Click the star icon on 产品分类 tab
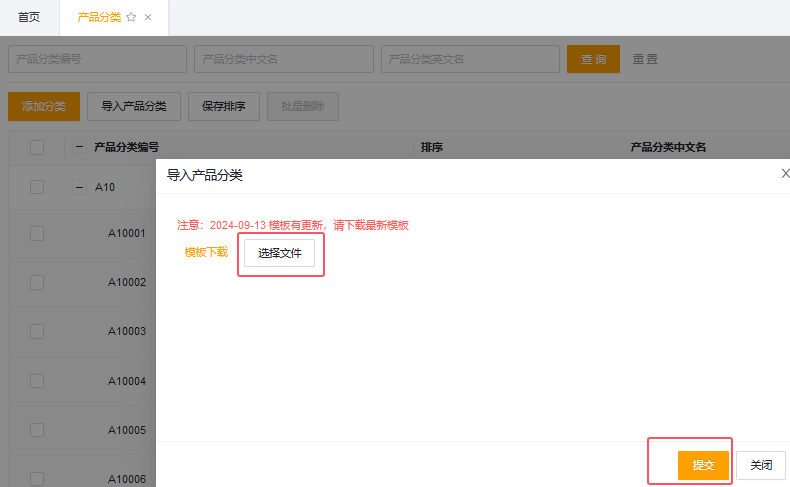 click(131, 18)
